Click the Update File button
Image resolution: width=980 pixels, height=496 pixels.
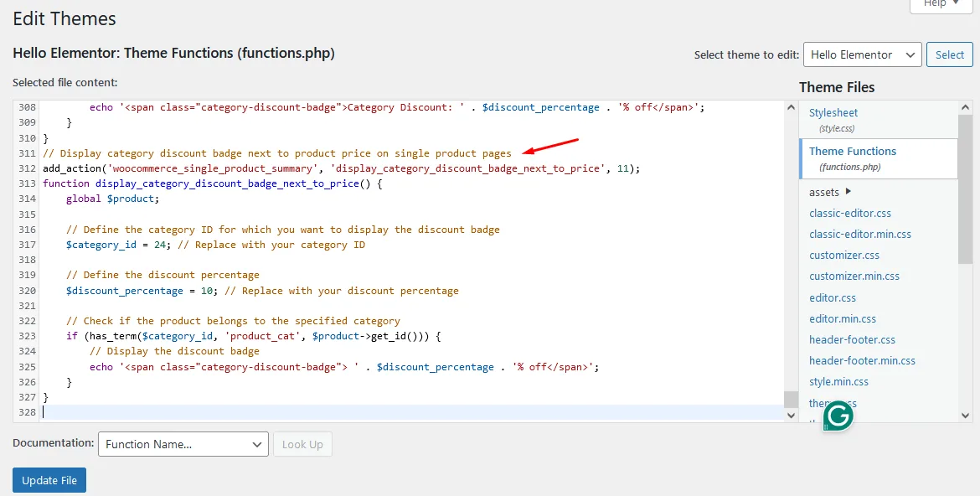(x=49, y=480)
